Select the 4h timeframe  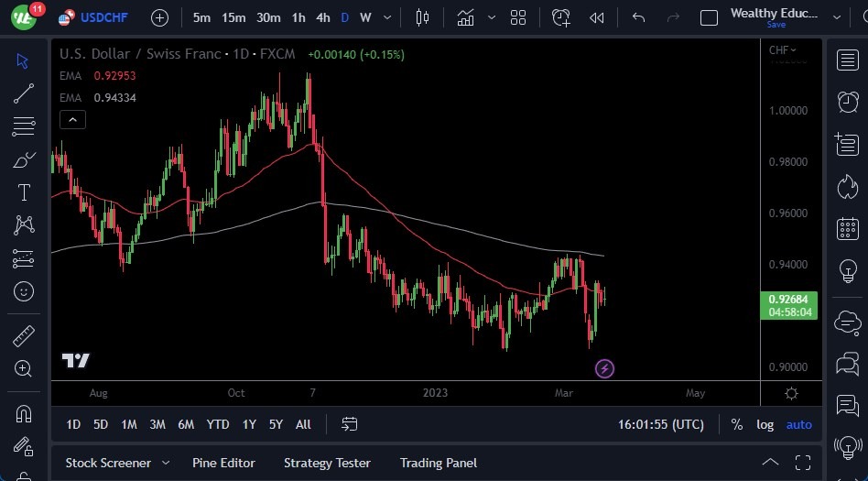[322, 17]
